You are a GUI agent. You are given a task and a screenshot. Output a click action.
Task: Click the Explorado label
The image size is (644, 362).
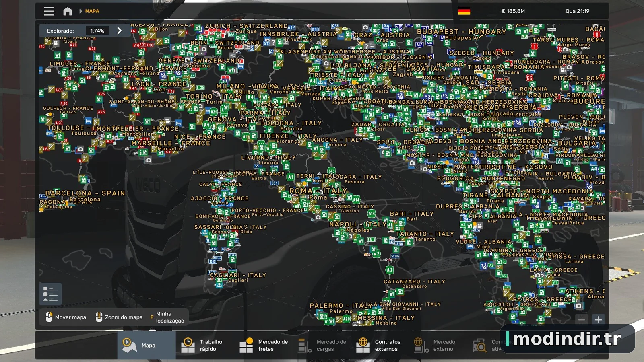coord(60,31)
